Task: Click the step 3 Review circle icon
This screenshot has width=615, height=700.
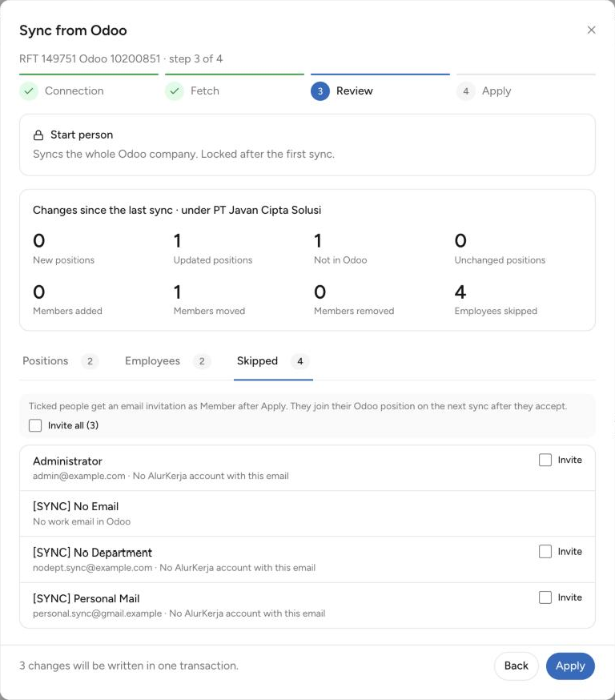Action: pos(320,91)
